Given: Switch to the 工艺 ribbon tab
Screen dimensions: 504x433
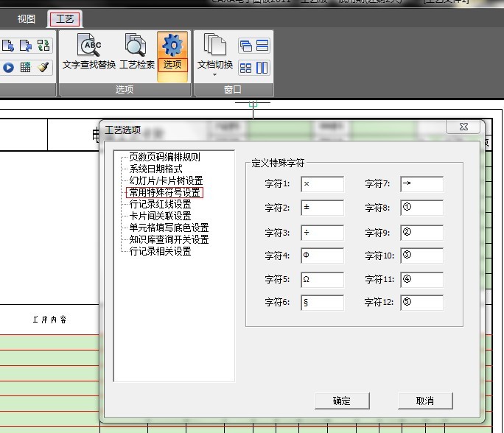Looking at the screenshot, I should pyautogui.click(x=65, y=19).
